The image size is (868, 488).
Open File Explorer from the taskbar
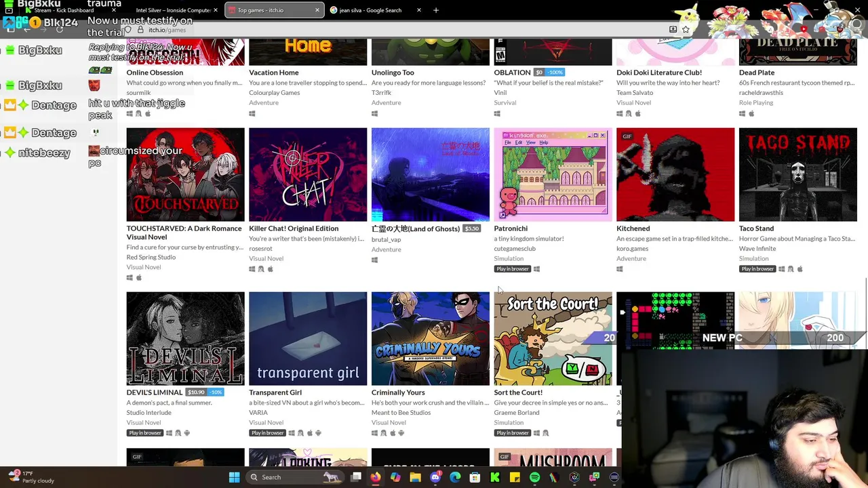click(415, 477)
